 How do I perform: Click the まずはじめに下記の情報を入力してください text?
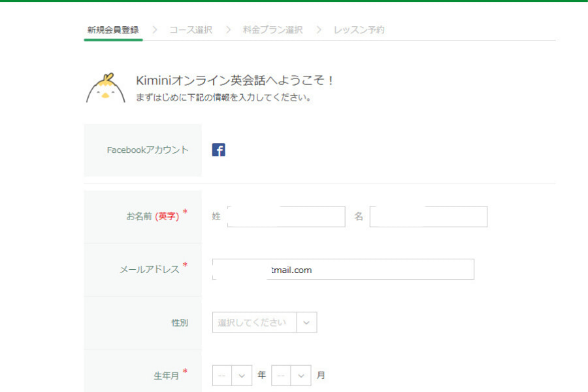[223, 97]
